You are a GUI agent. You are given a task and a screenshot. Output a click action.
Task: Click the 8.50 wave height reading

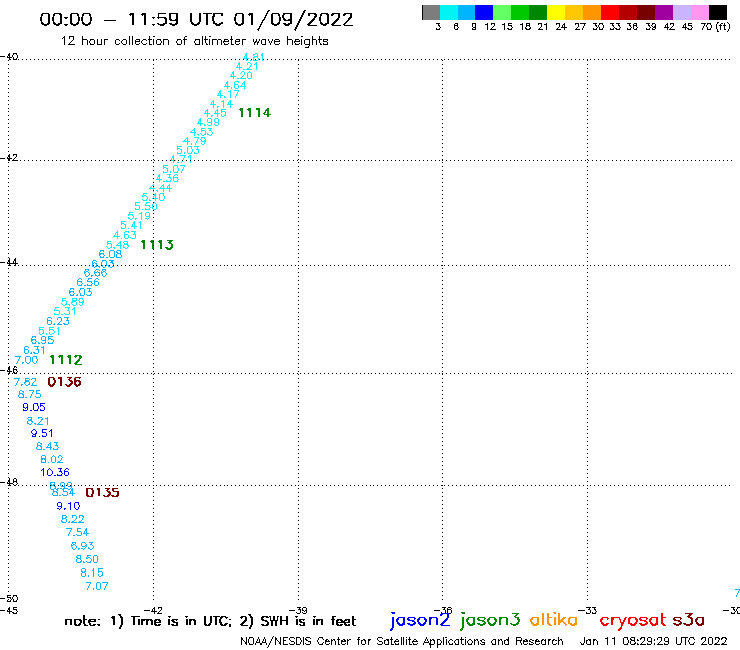click(x=87, y=559)
